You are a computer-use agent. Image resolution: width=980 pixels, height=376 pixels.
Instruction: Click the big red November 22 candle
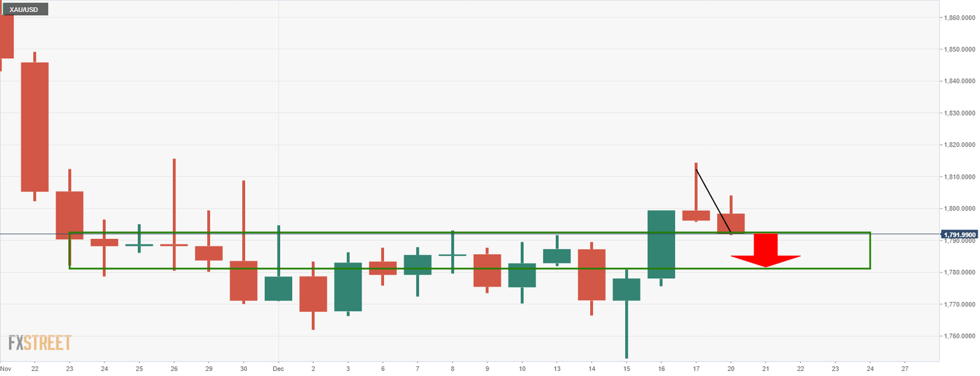pos(34,126)
